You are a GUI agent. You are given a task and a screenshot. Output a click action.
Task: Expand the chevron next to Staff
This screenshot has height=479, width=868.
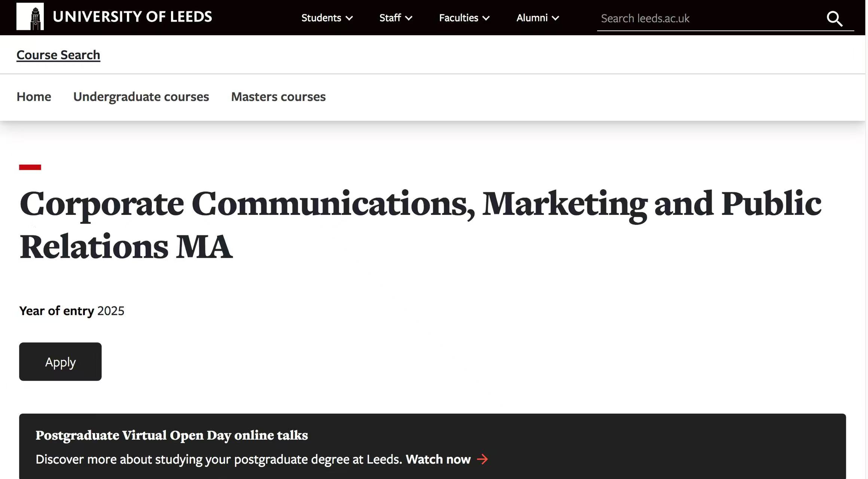pyautogui.click(x=409, y=18)
